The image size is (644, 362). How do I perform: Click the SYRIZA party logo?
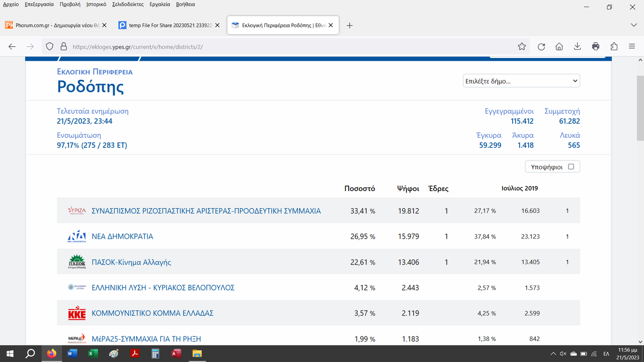tap(77, 211)
